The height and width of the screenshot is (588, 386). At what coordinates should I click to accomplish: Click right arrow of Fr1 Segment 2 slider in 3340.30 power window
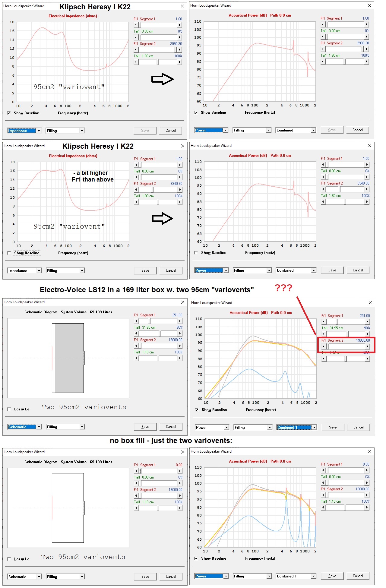tap(367, 189)
